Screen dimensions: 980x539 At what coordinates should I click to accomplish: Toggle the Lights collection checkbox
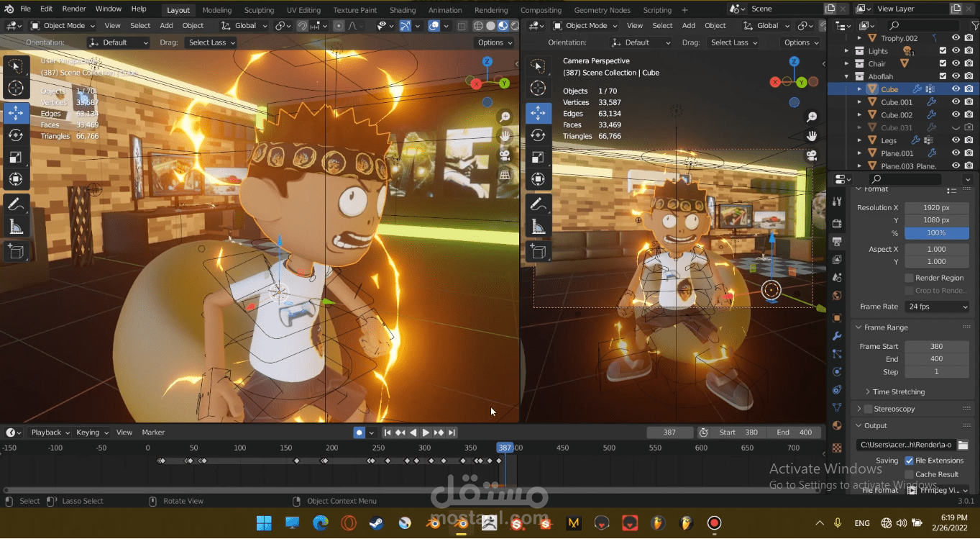(x=943, y=51)
